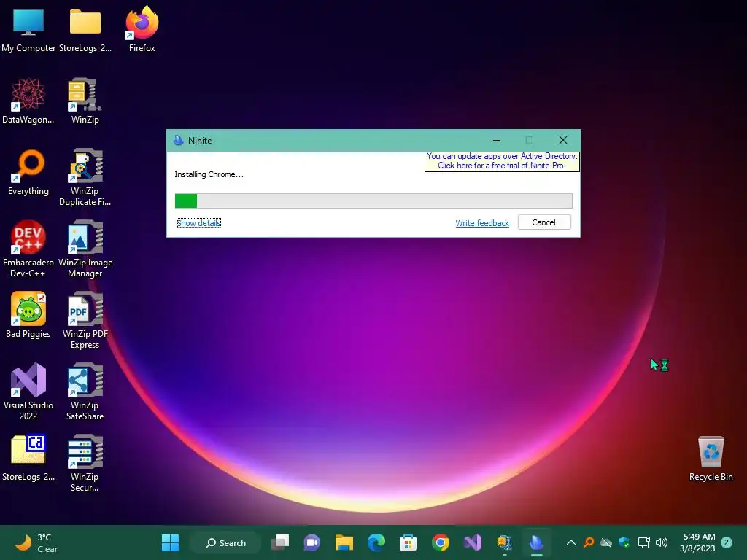Launch Bad Piggies game shortcut
The width and height of the screenshot is (747, 560).
pyautogui.click(x=28, y=315)
